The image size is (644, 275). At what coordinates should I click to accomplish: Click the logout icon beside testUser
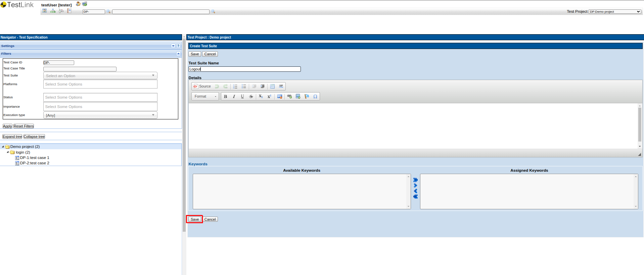pos(85,4)
